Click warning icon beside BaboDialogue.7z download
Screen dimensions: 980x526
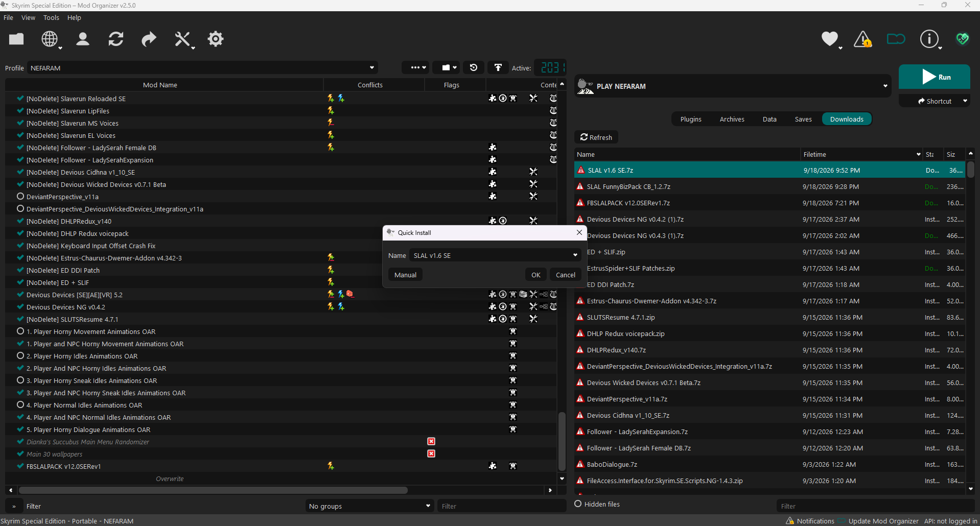point(580,464)
